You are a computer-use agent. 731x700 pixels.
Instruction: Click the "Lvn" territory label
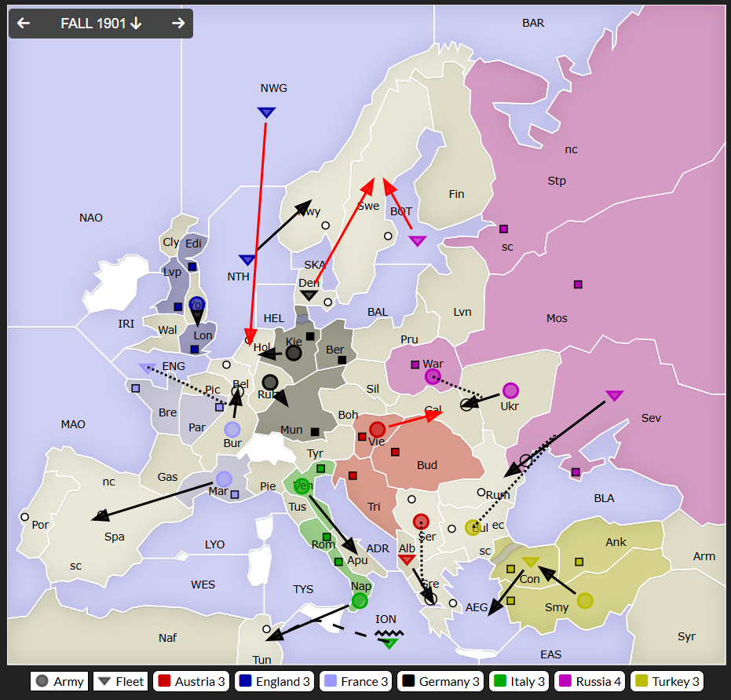(x=462, y=312)
